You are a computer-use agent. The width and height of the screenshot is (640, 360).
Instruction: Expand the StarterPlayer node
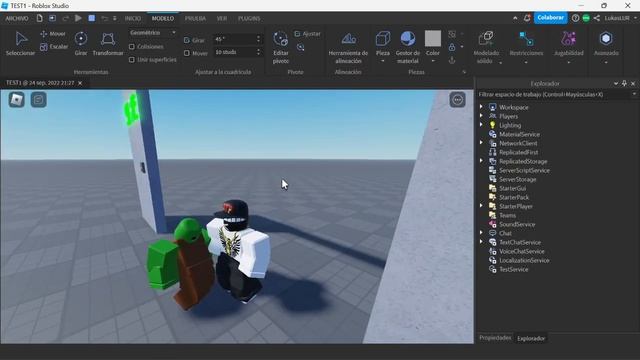[481, 206]
